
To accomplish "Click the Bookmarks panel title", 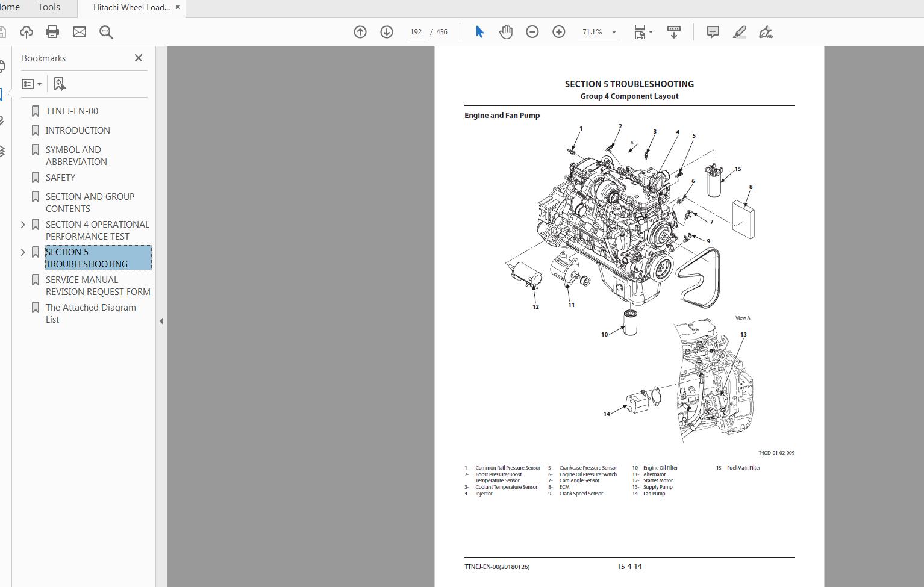I will (x=43, y=58).
